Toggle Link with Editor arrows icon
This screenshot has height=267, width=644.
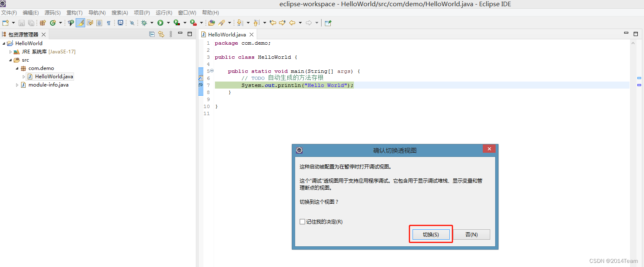click(x=161, y=34)
